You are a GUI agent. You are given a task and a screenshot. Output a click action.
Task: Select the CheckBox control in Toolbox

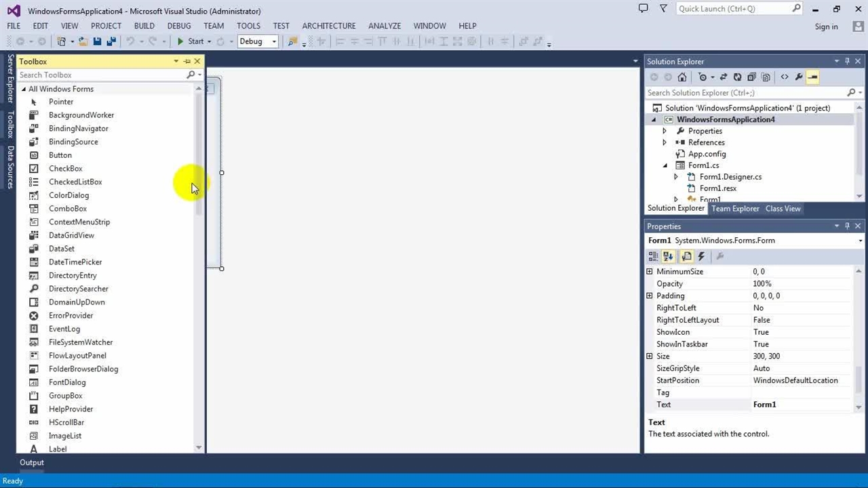(65, 169)
